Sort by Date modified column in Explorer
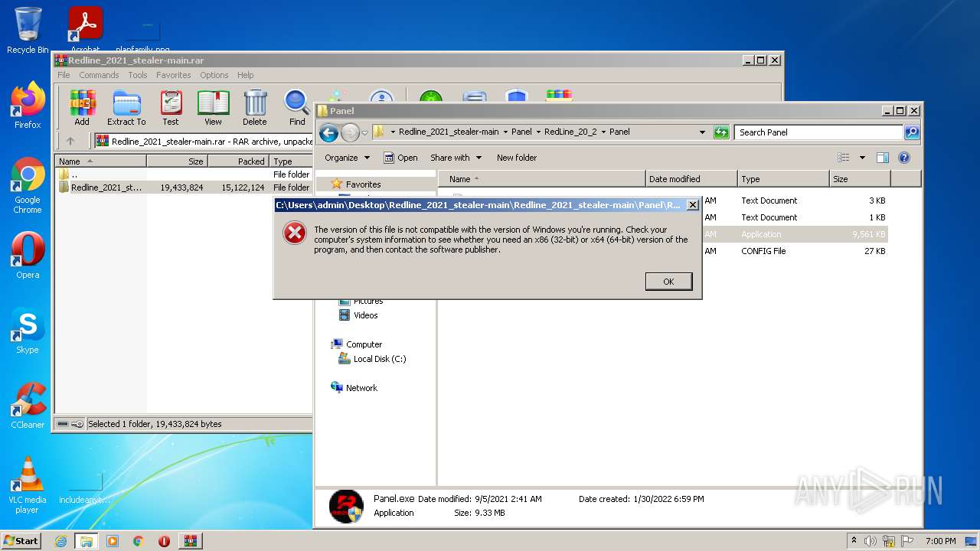This screenshot has width=980, height=551. 691,179
